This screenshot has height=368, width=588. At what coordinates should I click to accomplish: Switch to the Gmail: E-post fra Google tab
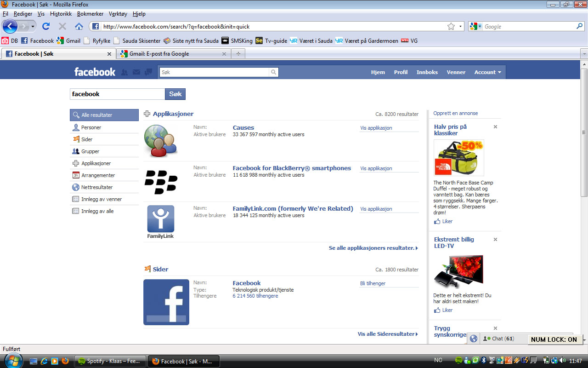click(x=173, y=54)
